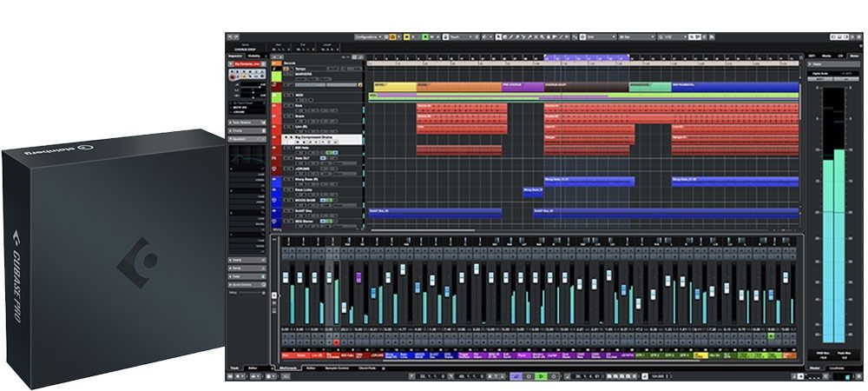
Task: Click the orange delay compensation toolbar icon
Action: tap(392, 36)
